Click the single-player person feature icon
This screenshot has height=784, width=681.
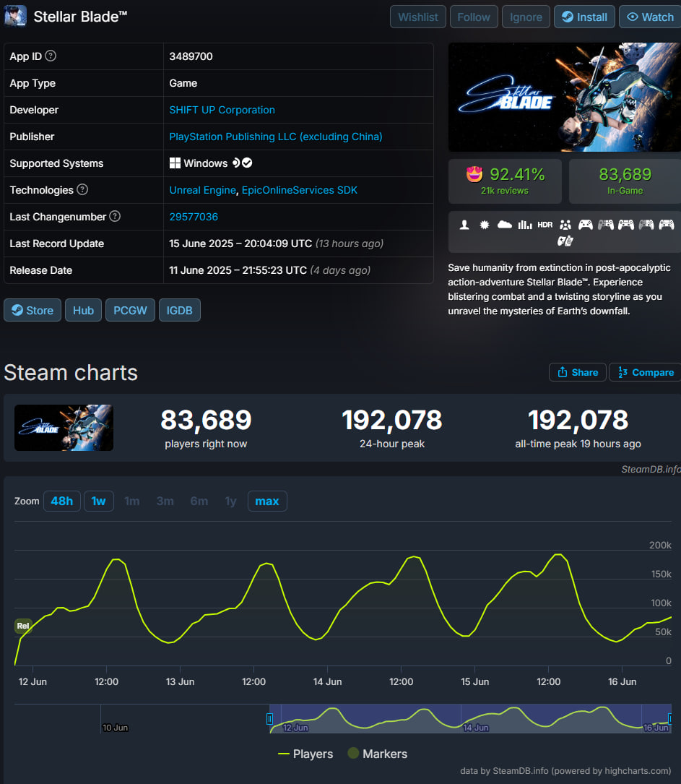(x=464, y=225)
